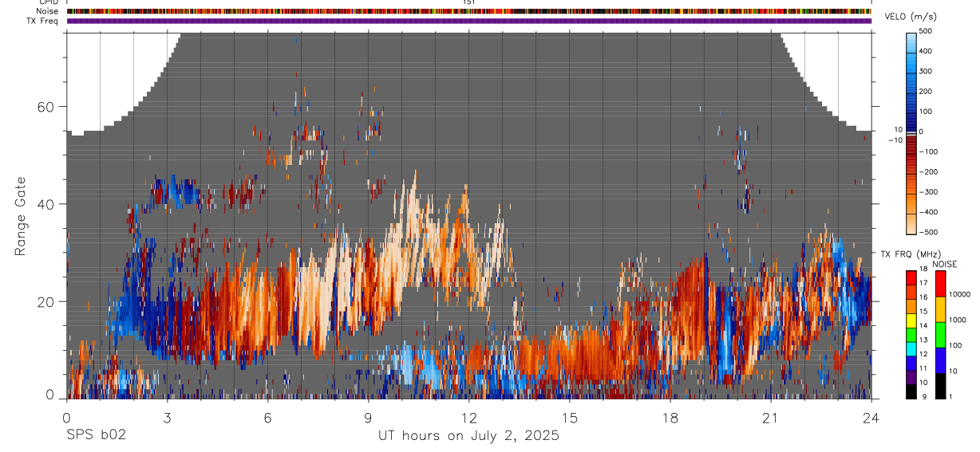Click the -10 label beside velocity colorbar
980x452 pixels.
[x=895, y=140]
